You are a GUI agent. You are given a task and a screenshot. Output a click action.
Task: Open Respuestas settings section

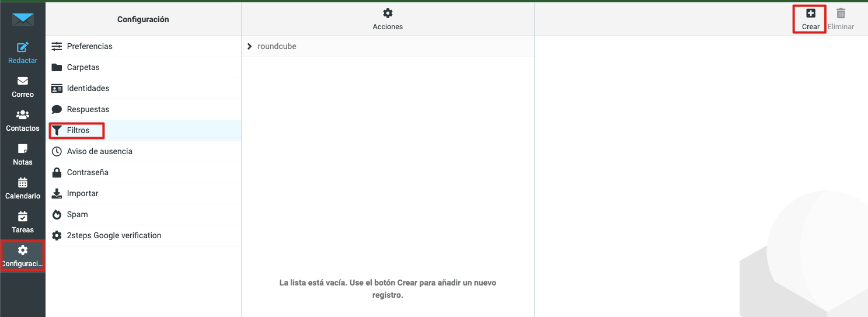point(88,109)
